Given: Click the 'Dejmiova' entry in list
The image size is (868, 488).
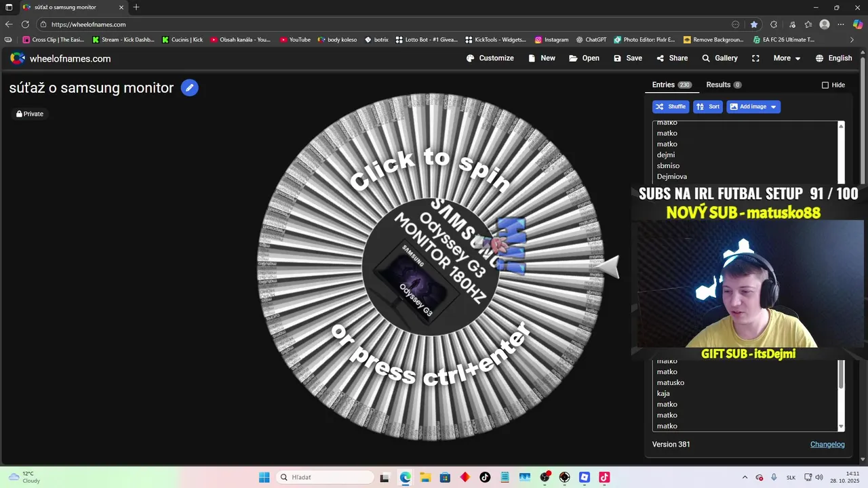Looking at the screenshot, I should (672, 176).
